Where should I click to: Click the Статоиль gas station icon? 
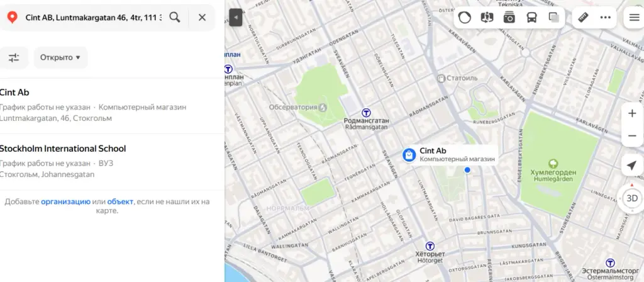(441, 77)
